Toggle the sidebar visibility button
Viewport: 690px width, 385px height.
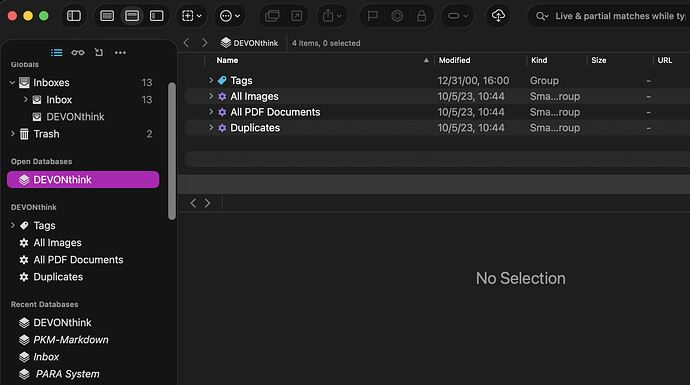point(73,16)
